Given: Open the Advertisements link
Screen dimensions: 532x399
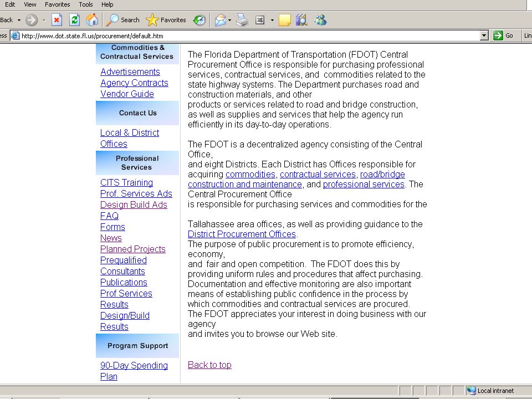Looking at the screenshot, I should pos(130,71).
